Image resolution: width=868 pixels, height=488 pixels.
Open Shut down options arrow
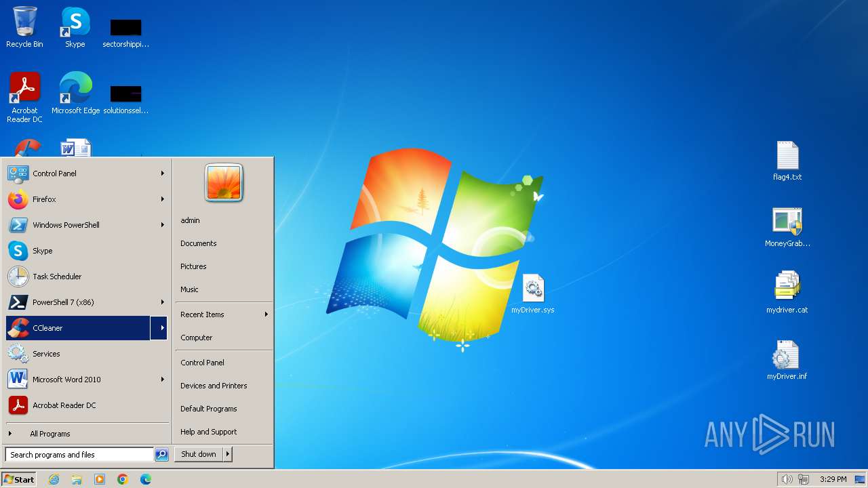pyautogui.click(x=228, y=454)
